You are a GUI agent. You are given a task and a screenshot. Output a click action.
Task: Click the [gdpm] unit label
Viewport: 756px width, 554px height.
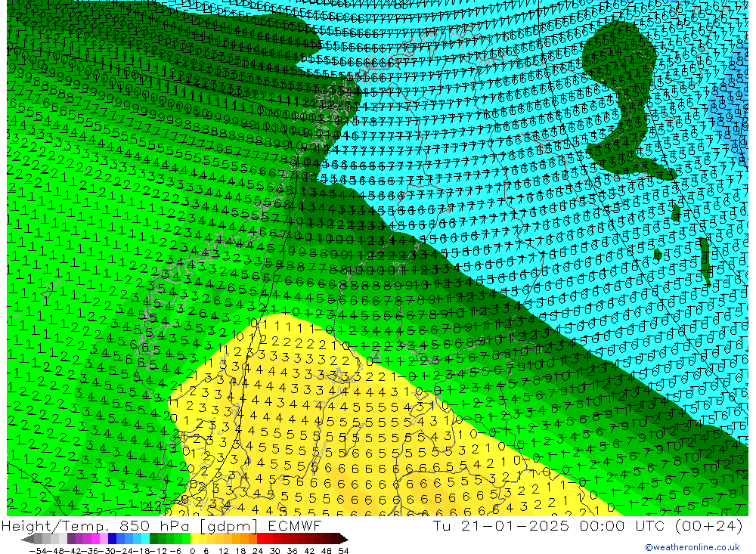(229, 527)
